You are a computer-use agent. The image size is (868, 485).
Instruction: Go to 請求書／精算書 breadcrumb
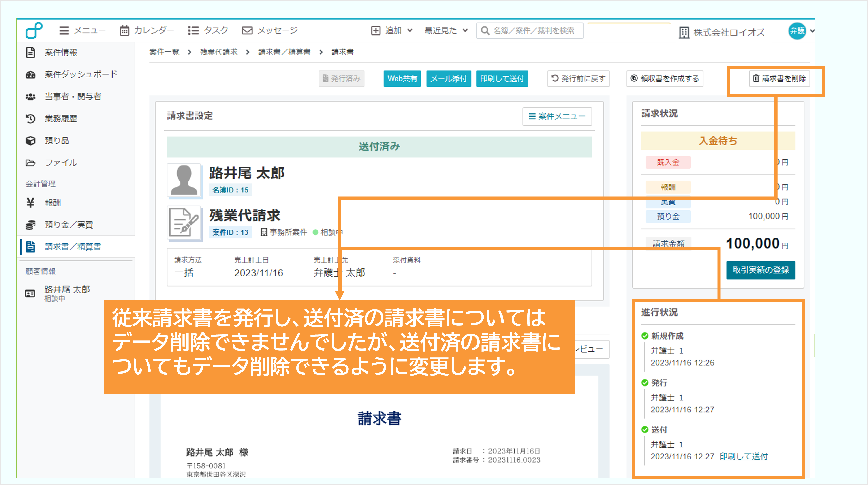(x=284, y=52)
